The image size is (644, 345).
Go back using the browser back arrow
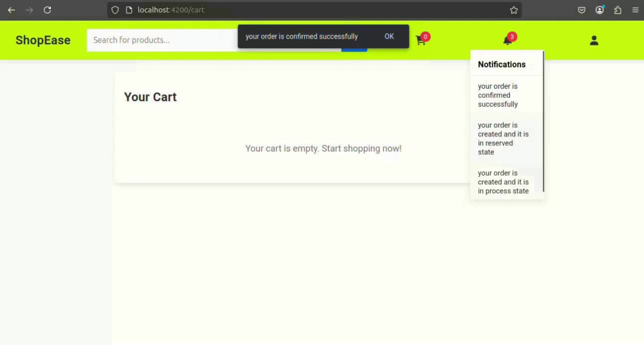coord(12,10)
